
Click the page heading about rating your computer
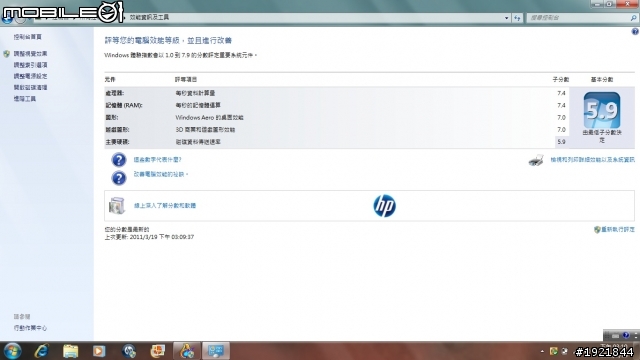pyautogui.click(x=168, y=40)
